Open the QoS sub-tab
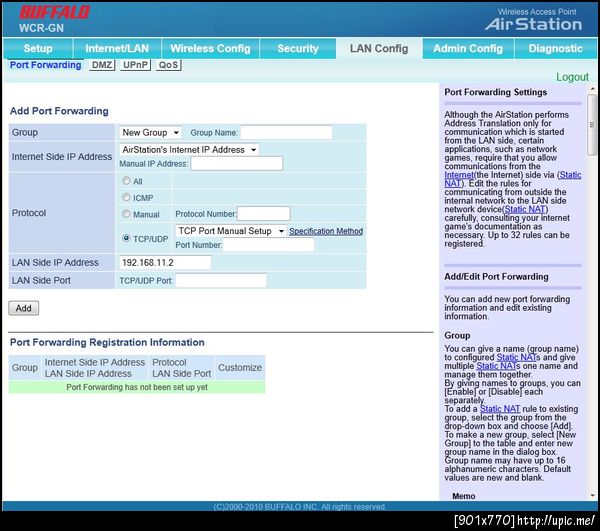The width and height of the screenshot is (600, 531). (x=168, y=65)
